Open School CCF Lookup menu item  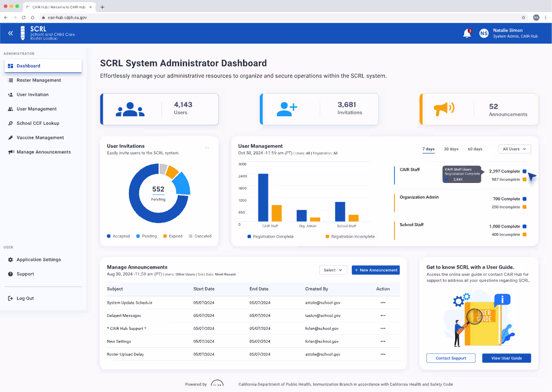[x=43, y=123]
